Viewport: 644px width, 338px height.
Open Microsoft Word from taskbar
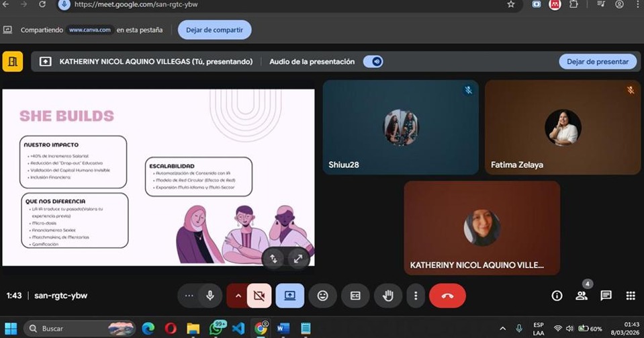tap(283, 329)
